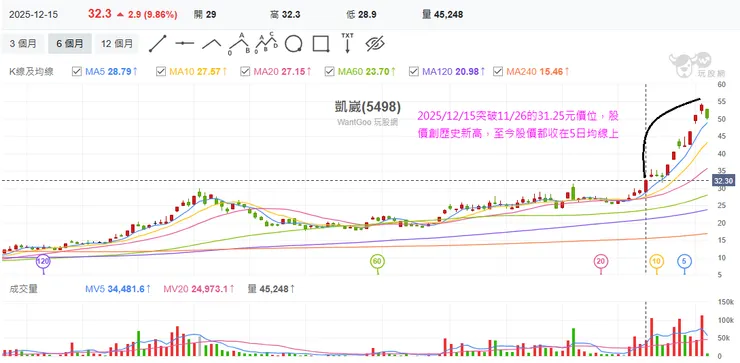Select the A-B-C-D wave pattern tool
The height and width of the screenshot is (363, 740).
point(267,44)
